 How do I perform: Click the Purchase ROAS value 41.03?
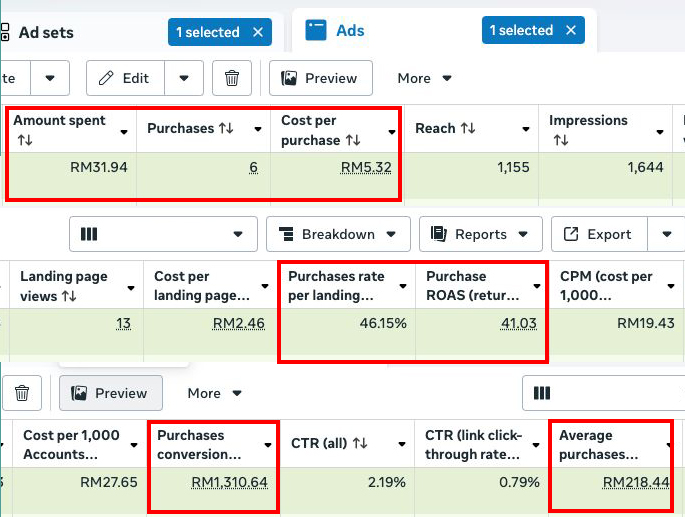(520, 324)
